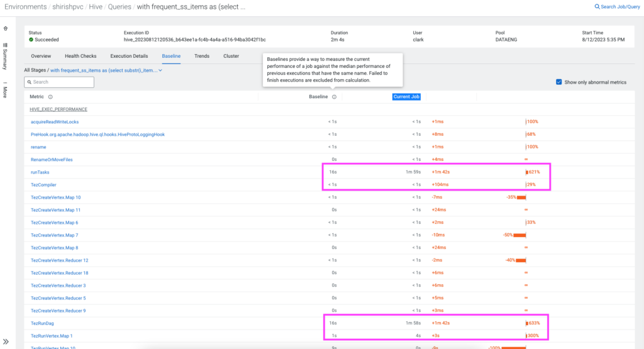Screen dimensions: 644x349
Task: Expand the stage selector dropdown chevron
Action: 160,70
